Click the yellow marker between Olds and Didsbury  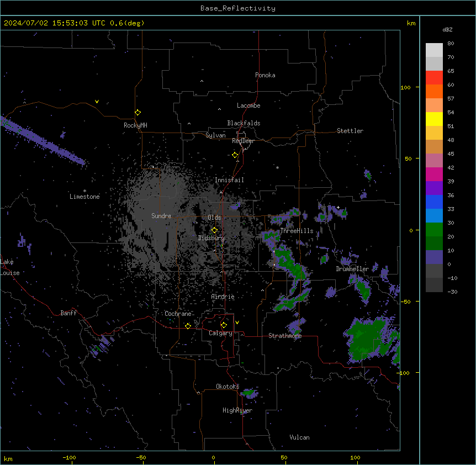coord(215,230)
